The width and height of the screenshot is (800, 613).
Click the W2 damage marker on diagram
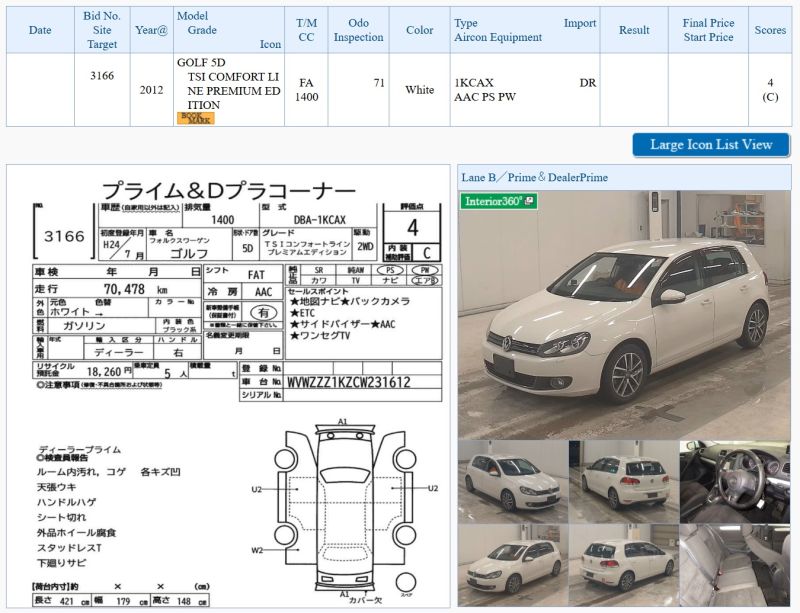(x=257, y=550)
